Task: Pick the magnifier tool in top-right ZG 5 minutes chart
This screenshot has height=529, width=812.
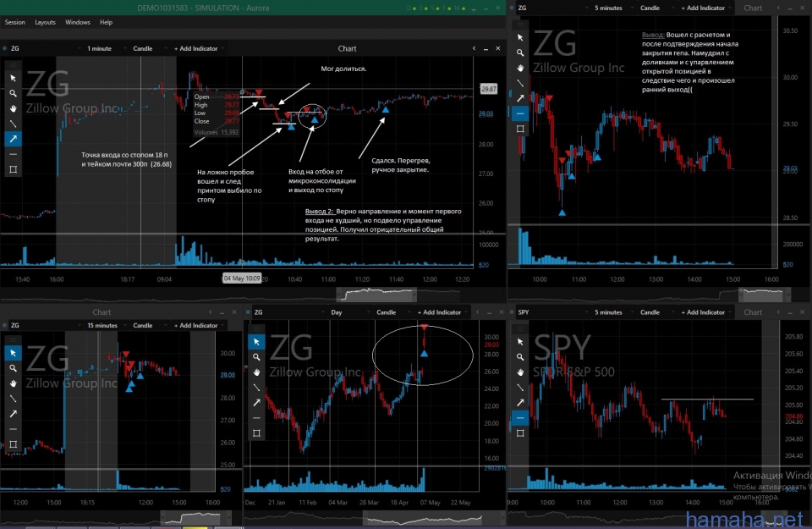Action: pos(520,52)
